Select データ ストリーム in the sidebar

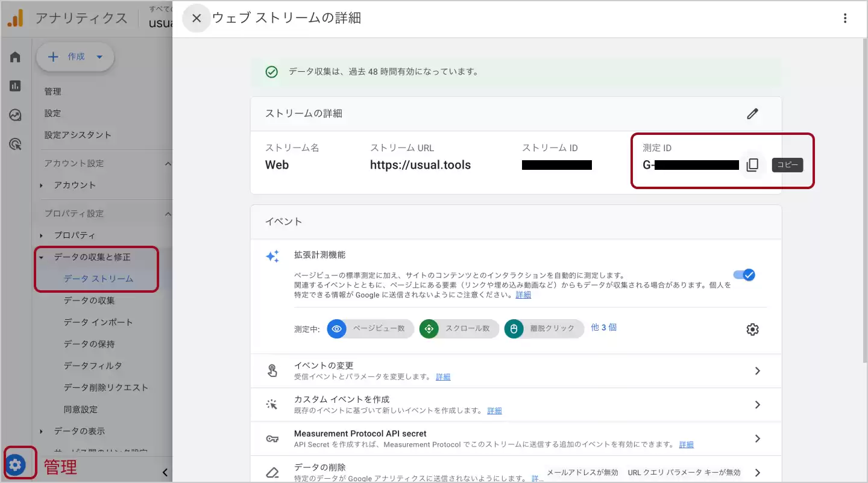pos(98,279)
